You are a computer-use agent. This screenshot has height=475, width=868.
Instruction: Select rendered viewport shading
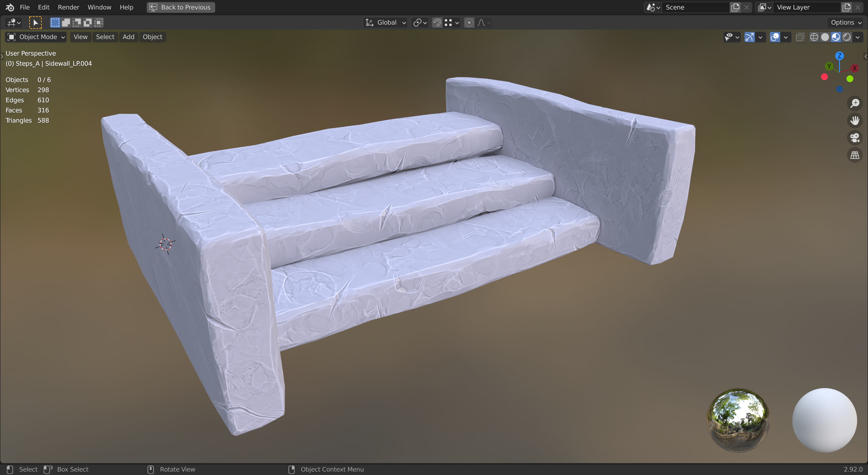click(847, 37)
